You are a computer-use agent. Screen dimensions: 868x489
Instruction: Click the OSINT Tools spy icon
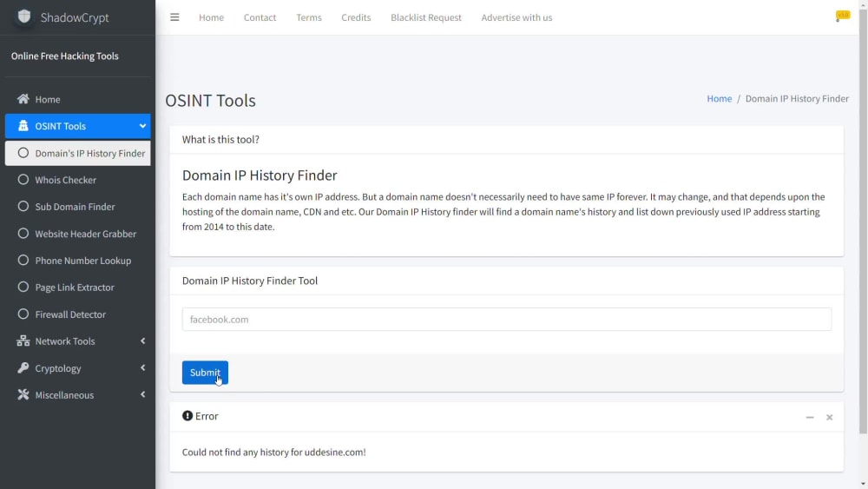tap(23, 126)
